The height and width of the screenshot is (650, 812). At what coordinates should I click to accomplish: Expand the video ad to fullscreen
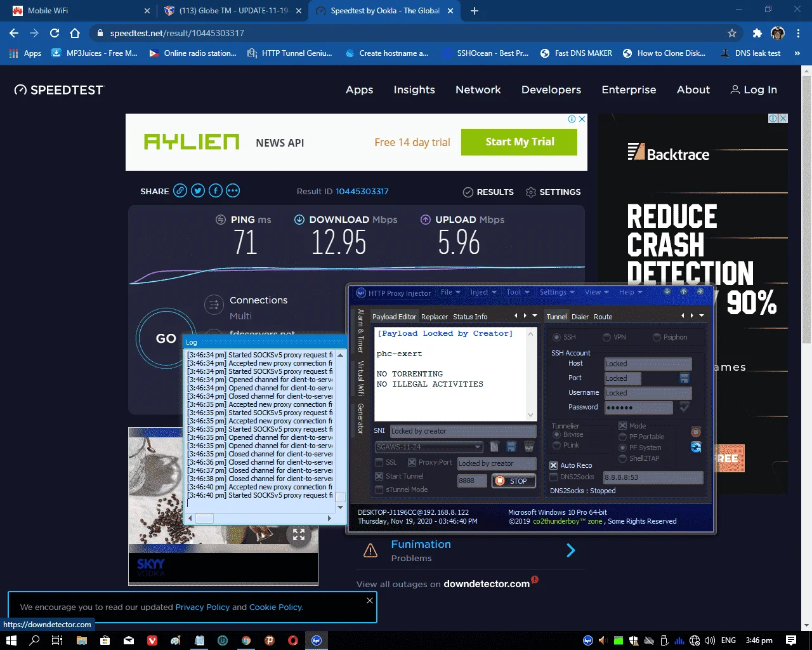click(x=299, y=534)
